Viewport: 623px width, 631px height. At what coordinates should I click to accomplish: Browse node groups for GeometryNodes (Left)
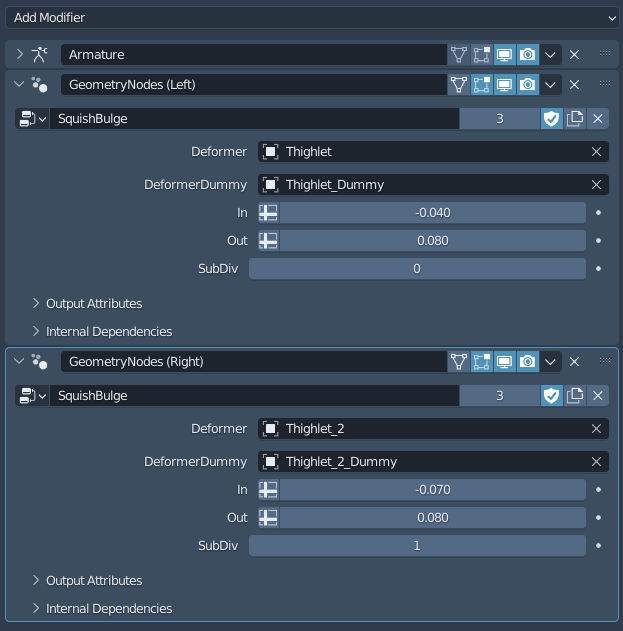pos(32,119)
